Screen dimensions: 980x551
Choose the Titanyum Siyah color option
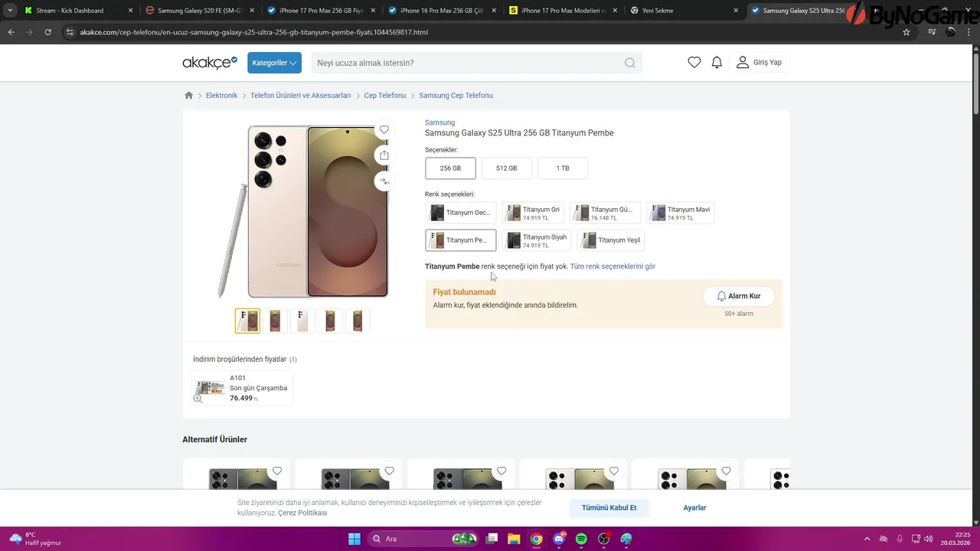[537, 240]
